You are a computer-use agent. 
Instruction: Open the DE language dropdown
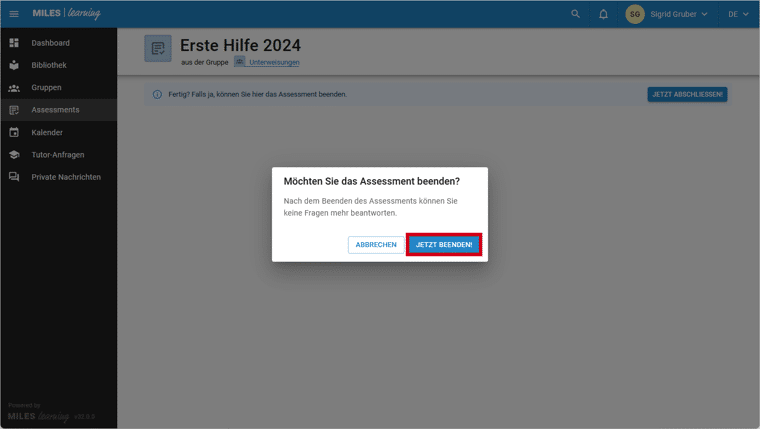(x=738, y=14)
